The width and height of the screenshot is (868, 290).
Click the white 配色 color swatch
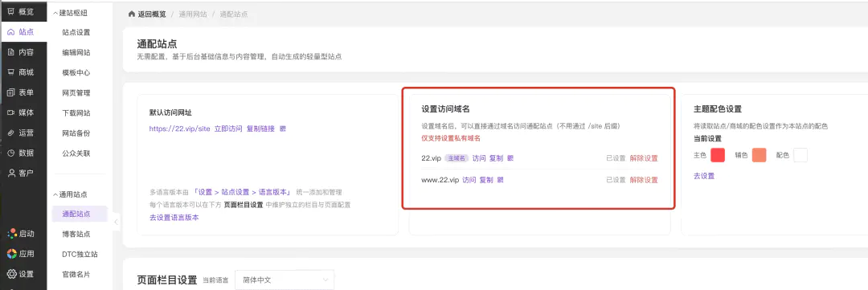[800, 156]
